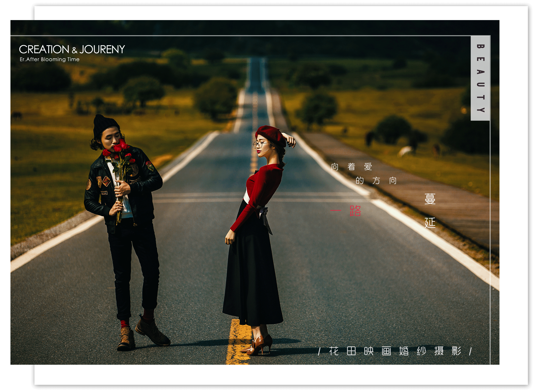This screenshot has height=392, width=536.
Task: Select the 的方向 text line
Action: click(376, 181)
